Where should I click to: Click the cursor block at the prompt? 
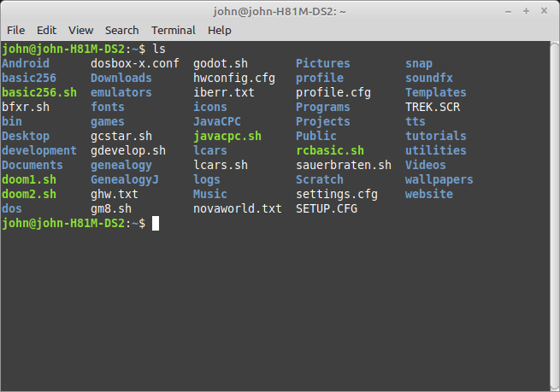(156, 223)
